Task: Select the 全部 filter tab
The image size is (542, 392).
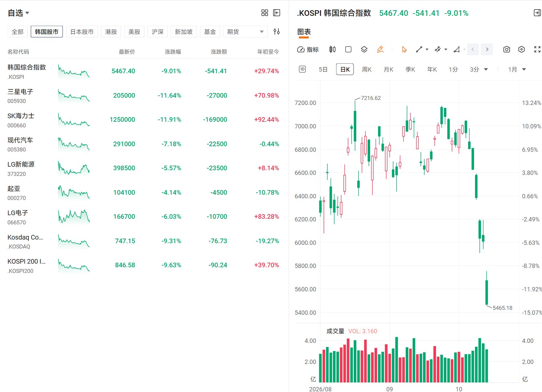Action: [x=17, y=32]
